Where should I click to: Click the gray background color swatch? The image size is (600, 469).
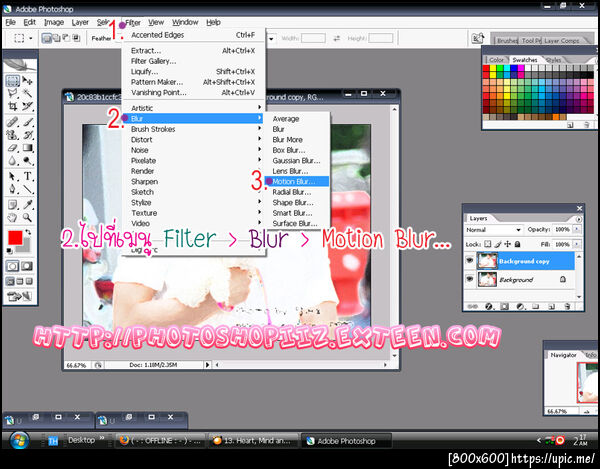click(26, 246)
